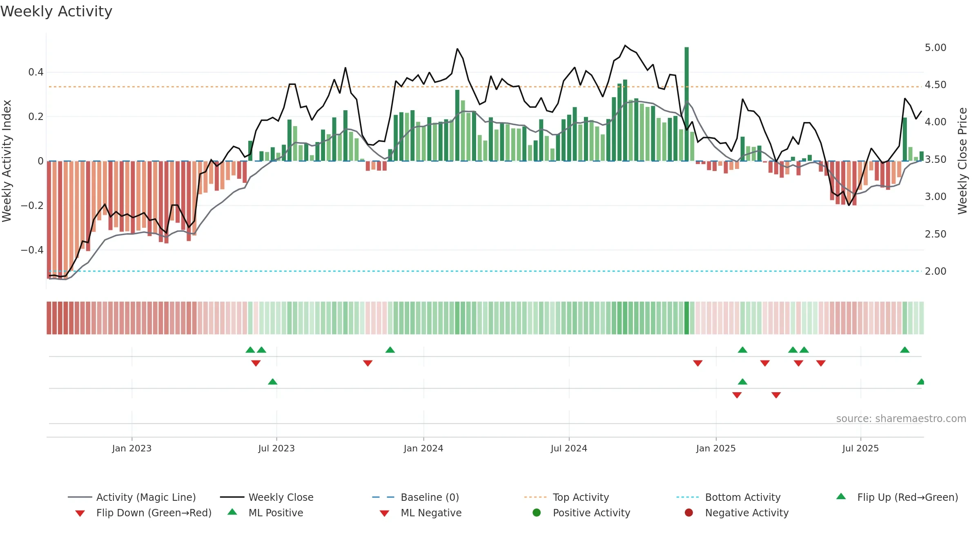
Task: Click the Bottom Activity legend entry
Action: click(728, 497)
